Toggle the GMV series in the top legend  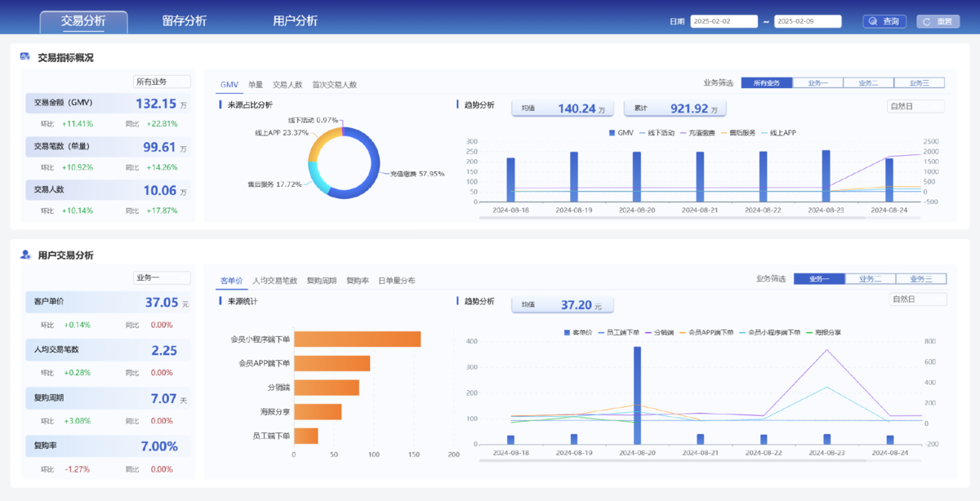pyautogui.click(x=621, y=132)
